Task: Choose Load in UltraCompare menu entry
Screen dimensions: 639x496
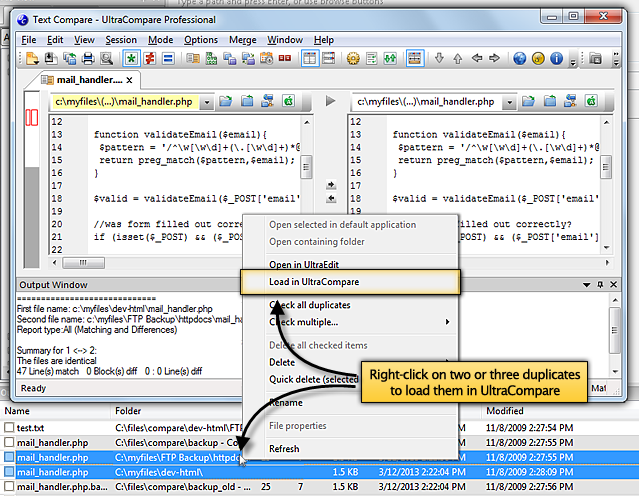Action: click(350, 282)
